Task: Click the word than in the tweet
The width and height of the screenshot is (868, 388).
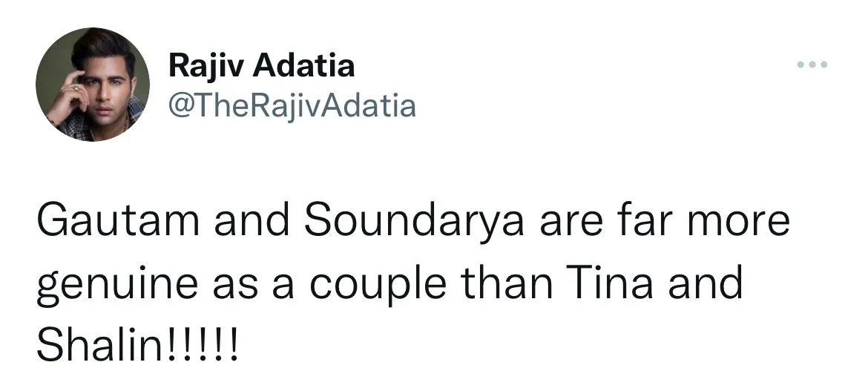Action: pos(506,283)
